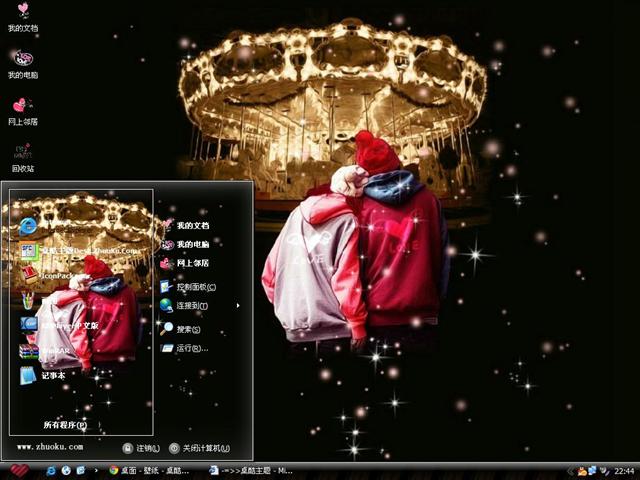Open the 桌酷主题 Desk.ZhuoKu.Com start menu entry
Image resolution: width=640 pixels, height=480 pixels.
(x=80, y=250)
